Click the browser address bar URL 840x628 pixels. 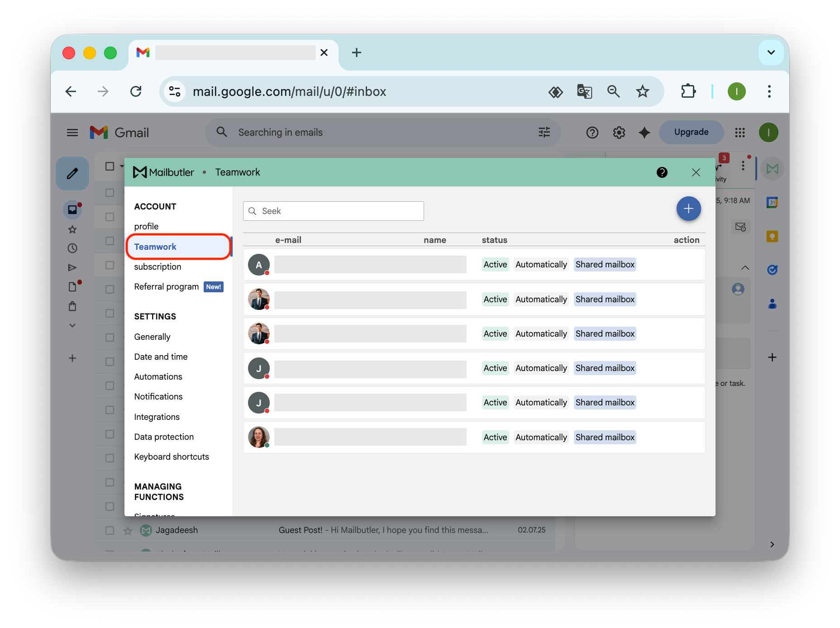(289, 91)
